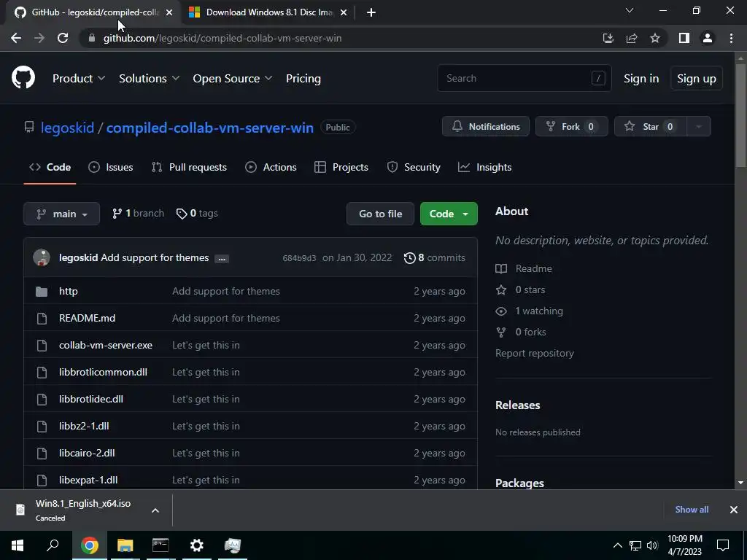747x560 pixels.
Task: Open Windows Start menu
Action: pos(18,545)
